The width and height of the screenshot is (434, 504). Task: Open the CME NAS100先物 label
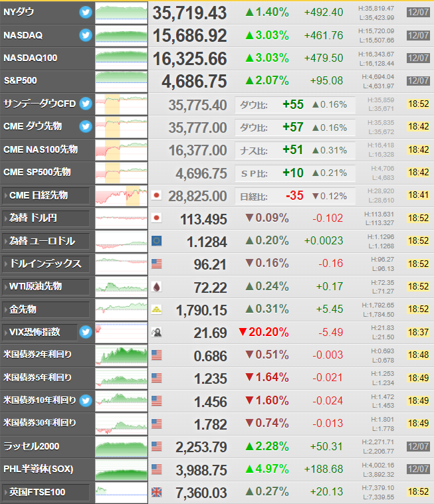point(41,149)
